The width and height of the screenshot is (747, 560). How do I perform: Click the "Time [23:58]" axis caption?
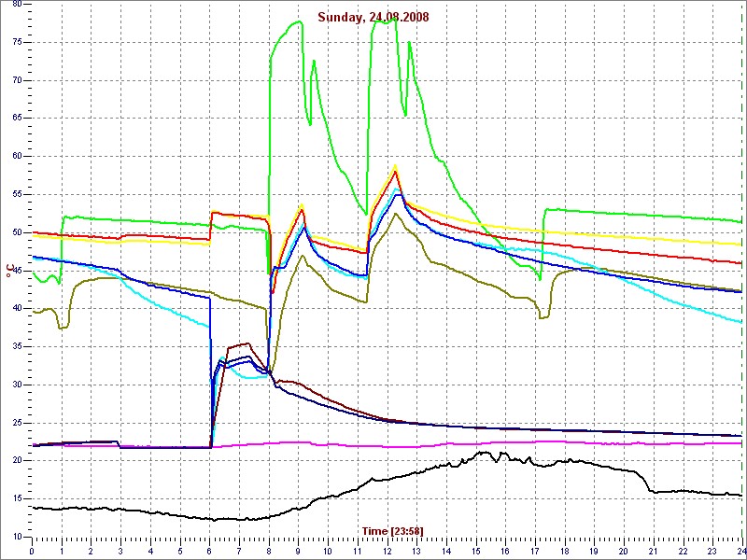click(x=392, y=530)
